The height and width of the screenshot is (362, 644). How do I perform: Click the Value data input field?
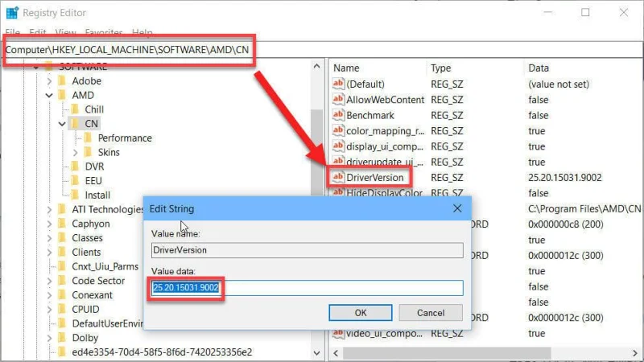click(x=307, y=288)
